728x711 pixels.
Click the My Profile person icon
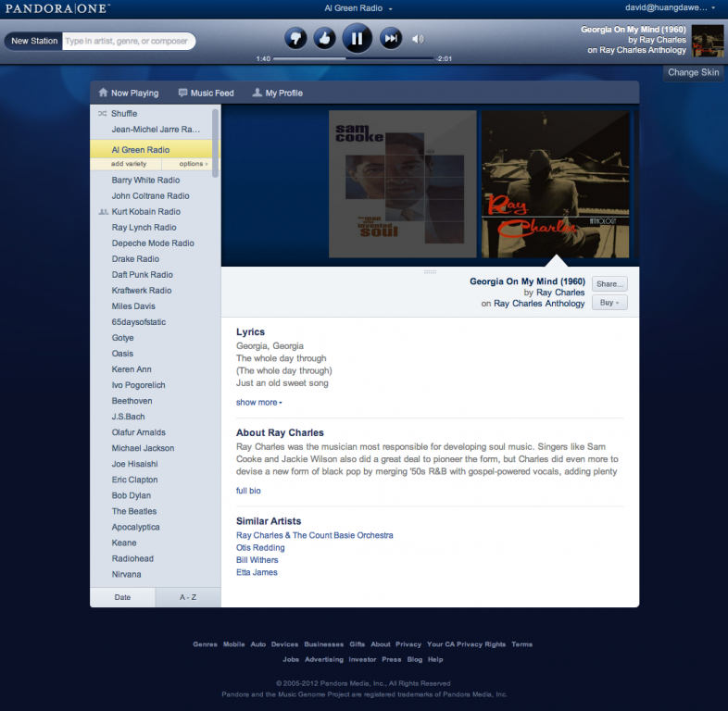(x=257, y=93)
